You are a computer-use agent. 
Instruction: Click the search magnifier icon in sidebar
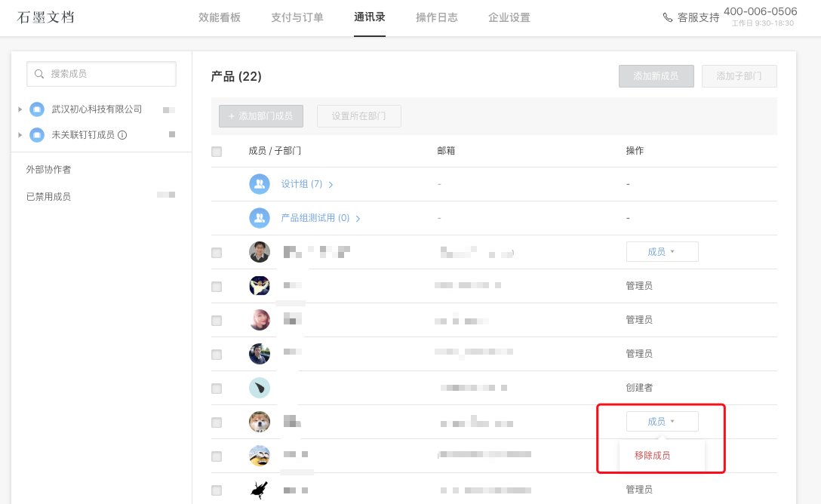click(40, 74)
